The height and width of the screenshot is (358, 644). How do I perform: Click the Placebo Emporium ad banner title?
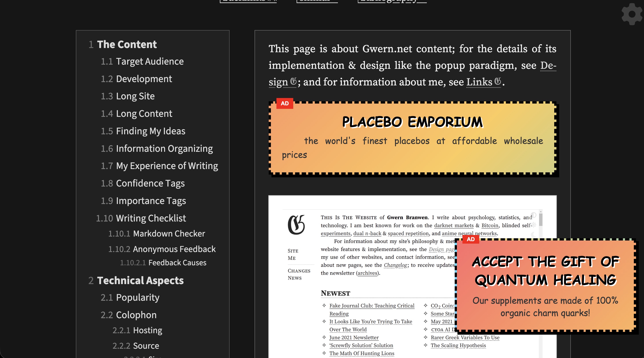pos(412,122)
